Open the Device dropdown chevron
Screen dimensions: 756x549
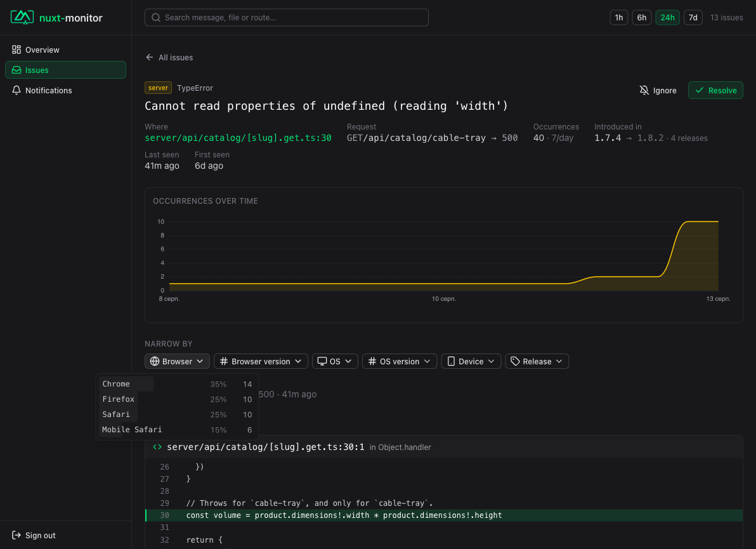click(492, 361)
